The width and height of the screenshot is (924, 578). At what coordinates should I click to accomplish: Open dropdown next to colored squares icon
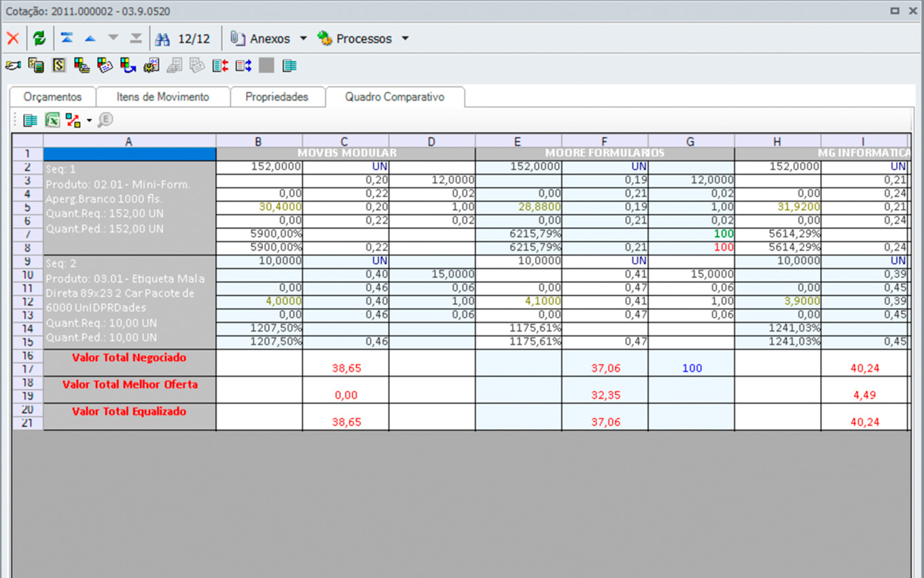[89, 121]
